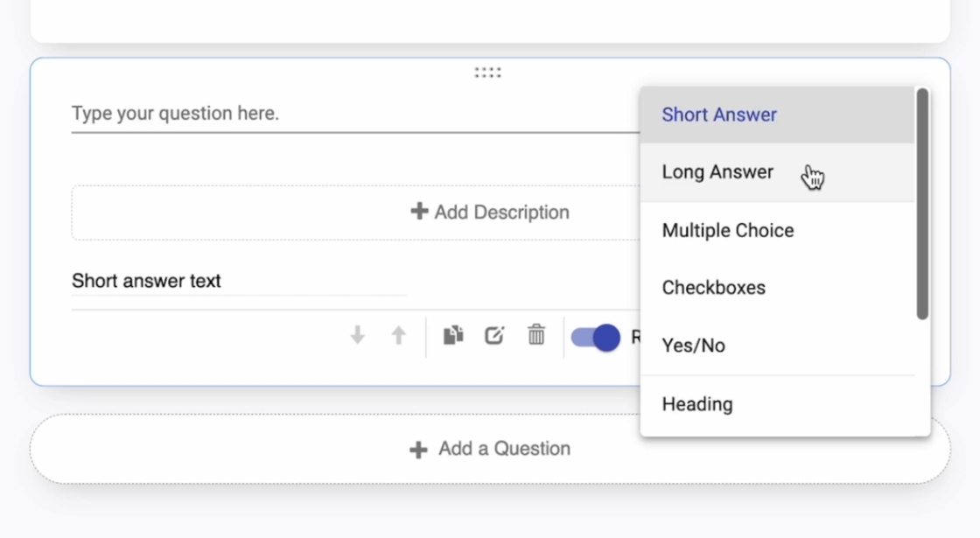980x538 pixels.
Task: Select Heading from the type list
Action: click(x=697, y=404)
